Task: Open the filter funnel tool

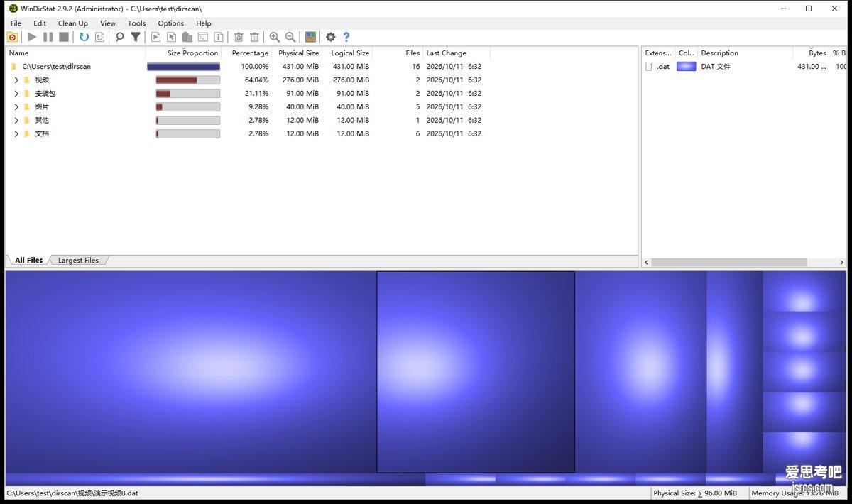Action: (x=136, y=37)
